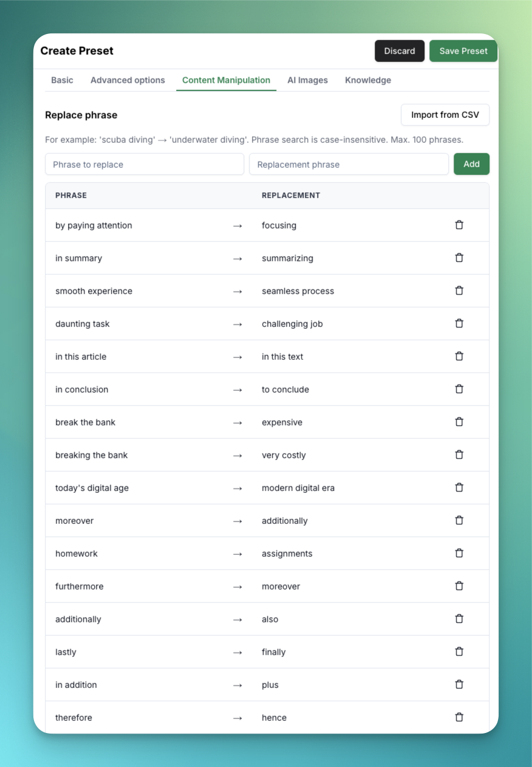
Task: Click the Save Preset button
Action: tap(463, 51)
